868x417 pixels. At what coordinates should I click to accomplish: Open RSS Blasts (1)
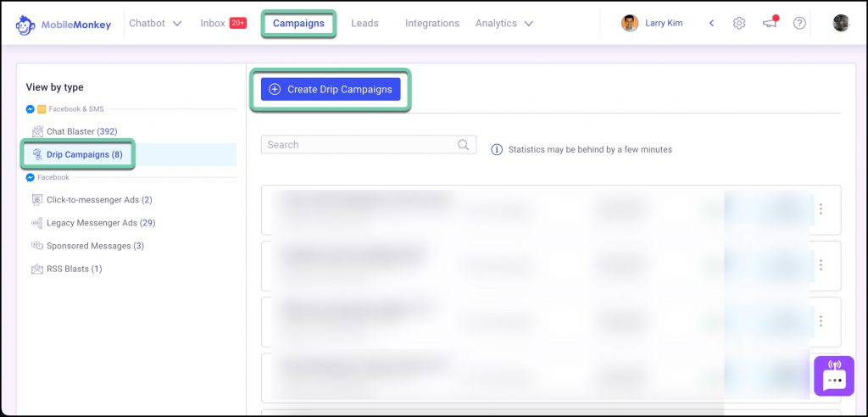pos(75,270)
